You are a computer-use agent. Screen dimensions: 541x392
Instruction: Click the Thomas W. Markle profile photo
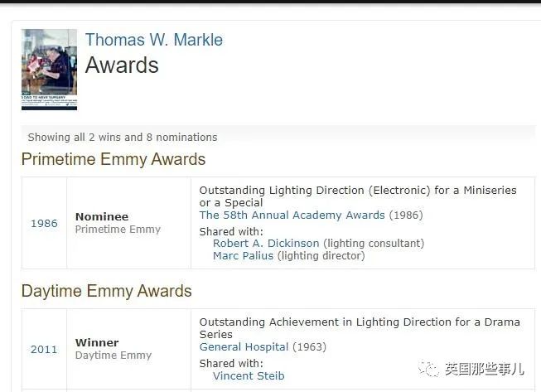coord(50,70)
